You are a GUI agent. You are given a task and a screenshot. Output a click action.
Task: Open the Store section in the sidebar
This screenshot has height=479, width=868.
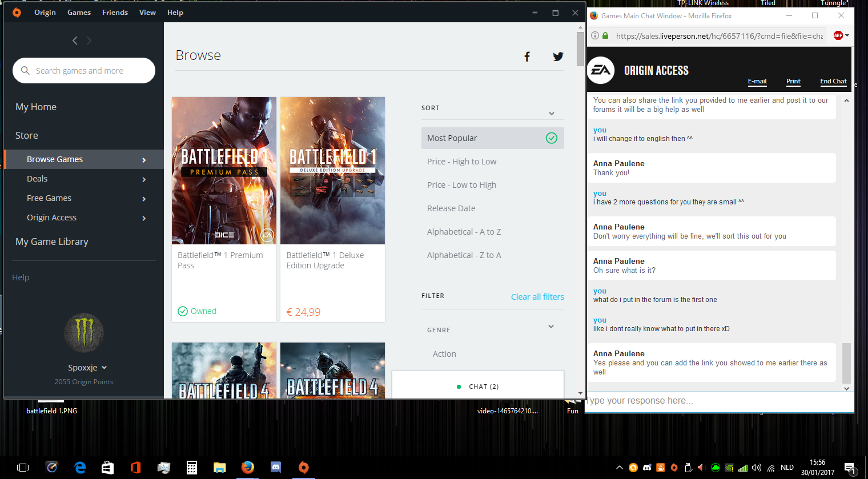(27, 135)
